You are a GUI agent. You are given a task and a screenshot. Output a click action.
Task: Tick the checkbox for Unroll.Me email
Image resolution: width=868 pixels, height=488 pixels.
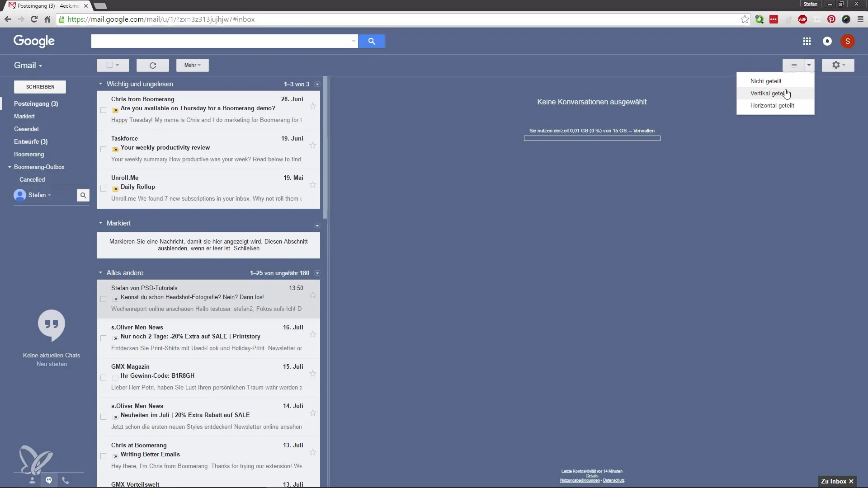(x=104, y=189)
